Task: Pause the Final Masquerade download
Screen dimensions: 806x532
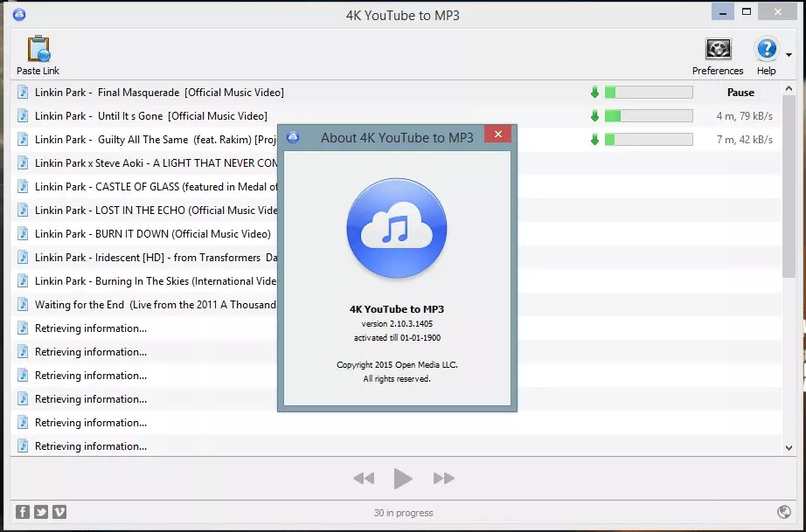Action: click(740, 93)
